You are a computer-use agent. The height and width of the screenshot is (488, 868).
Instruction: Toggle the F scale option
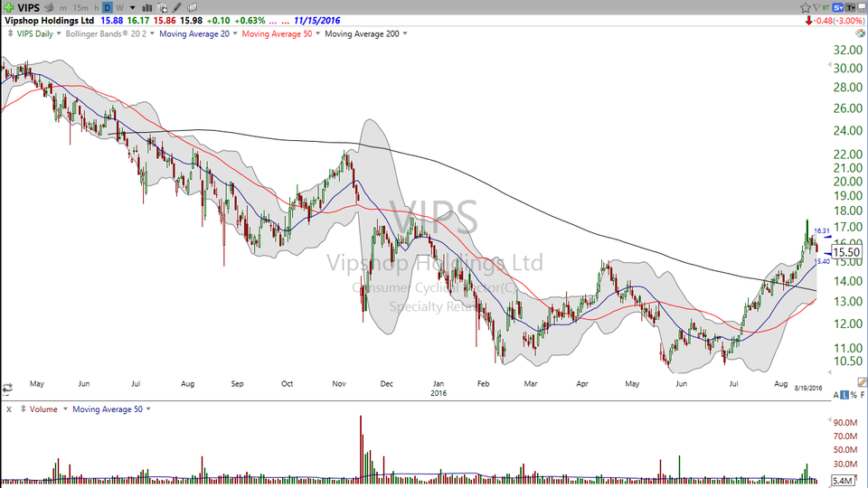[863, 395]
